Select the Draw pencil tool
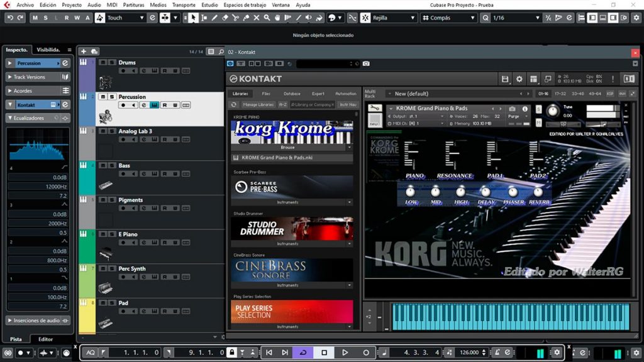The height and width of the screenshot is (362, 644). pyautogui.click(x=214, y=18)
